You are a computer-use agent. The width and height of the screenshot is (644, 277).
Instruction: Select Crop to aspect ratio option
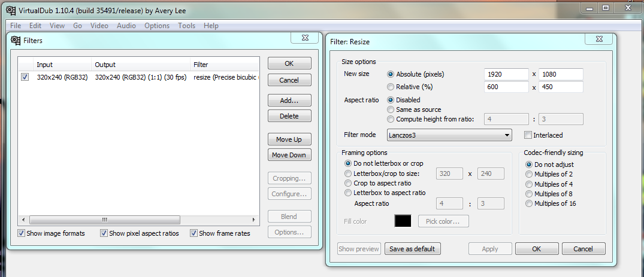(348, 183)
